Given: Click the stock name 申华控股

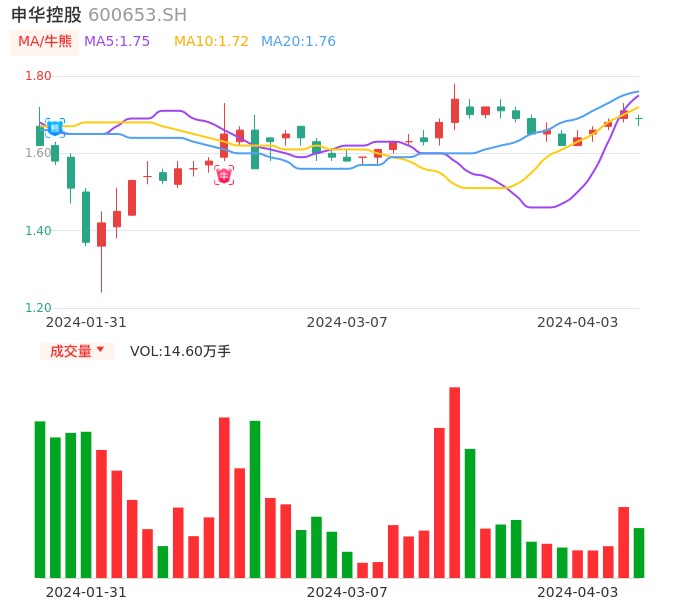Looking at the screenshot, I should pyautogui.click(x=46, y=15).
